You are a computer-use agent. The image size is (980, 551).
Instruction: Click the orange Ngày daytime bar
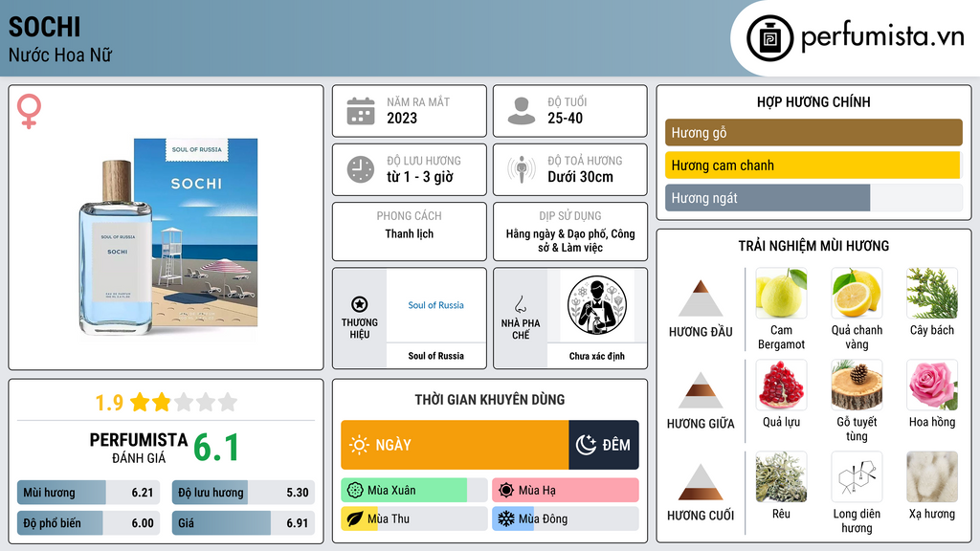coord(455,445)
